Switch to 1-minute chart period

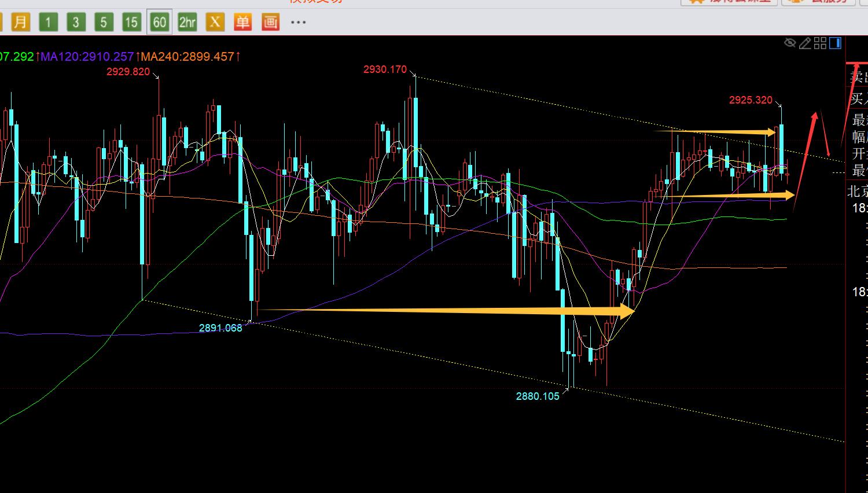pos(48,23)
